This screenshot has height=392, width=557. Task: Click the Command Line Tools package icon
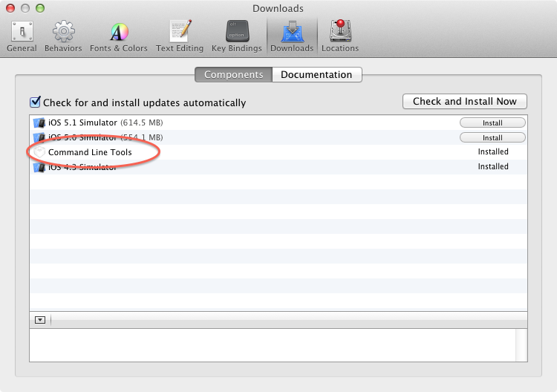point(39,152)
